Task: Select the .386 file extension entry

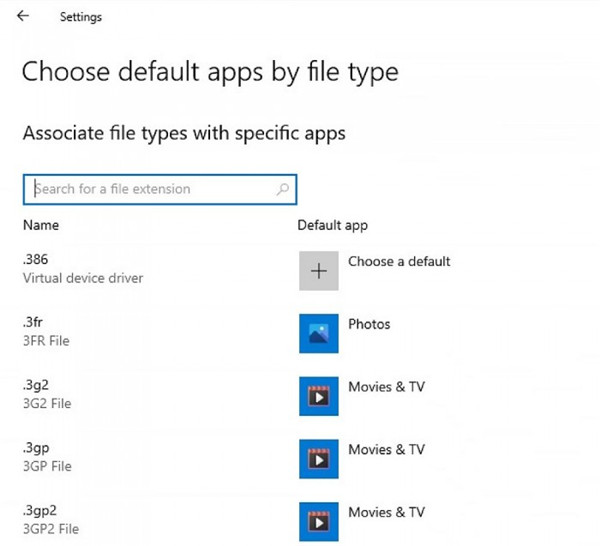Action: (36, 259)
